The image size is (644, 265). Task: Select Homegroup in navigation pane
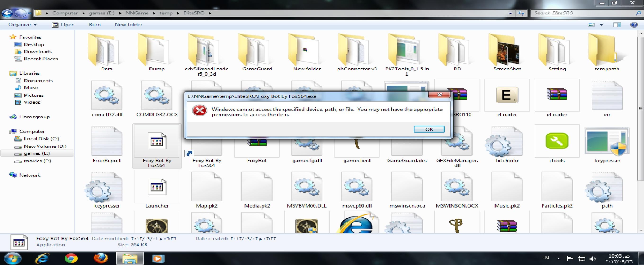pos(34,117)
